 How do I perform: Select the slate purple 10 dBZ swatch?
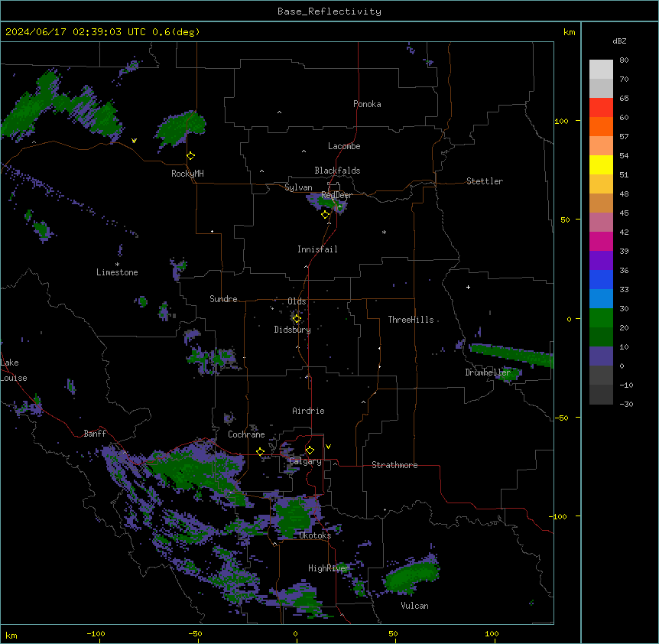601,356
